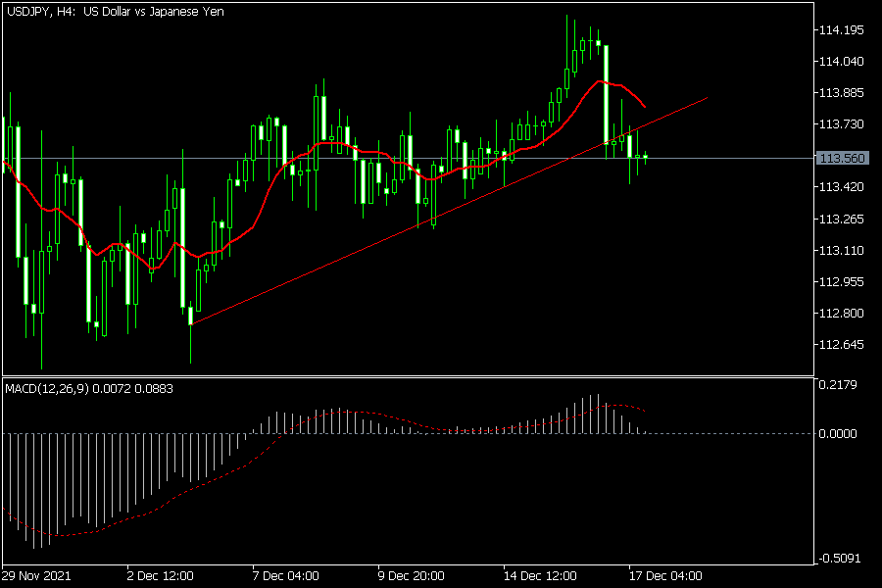This screenshot has width=882, height=588.
Task: Click the 113.420 price scale value
Action: (842, 187)
